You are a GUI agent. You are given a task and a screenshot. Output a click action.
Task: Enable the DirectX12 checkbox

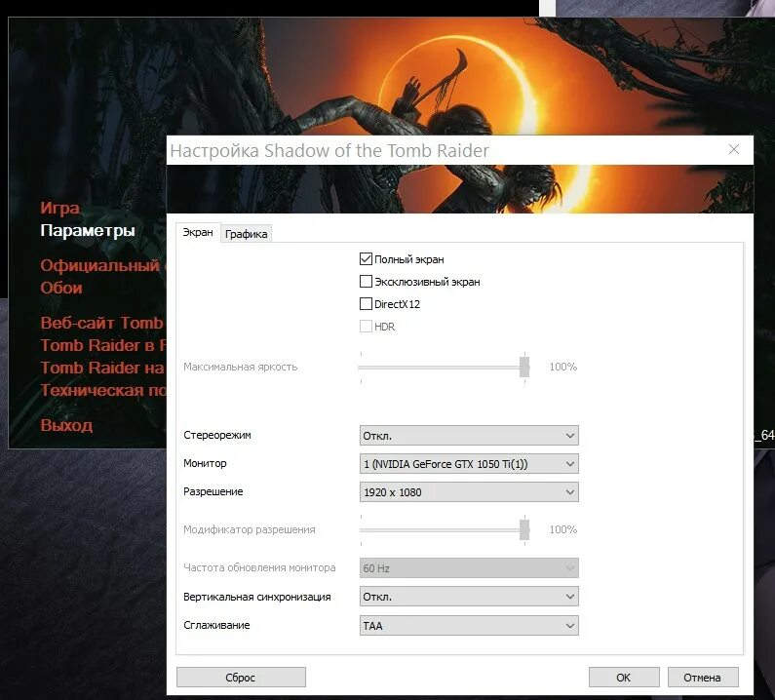(366, 303)
